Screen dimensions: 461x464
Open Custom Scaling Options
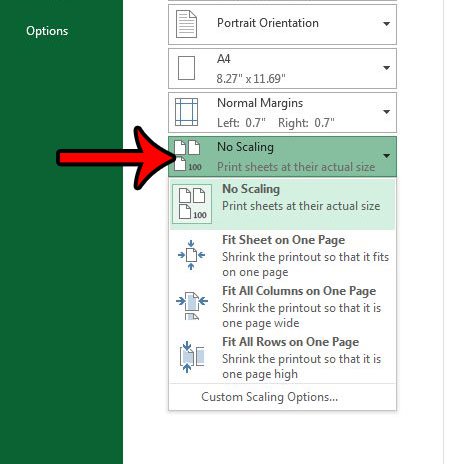tap(269, 397)
